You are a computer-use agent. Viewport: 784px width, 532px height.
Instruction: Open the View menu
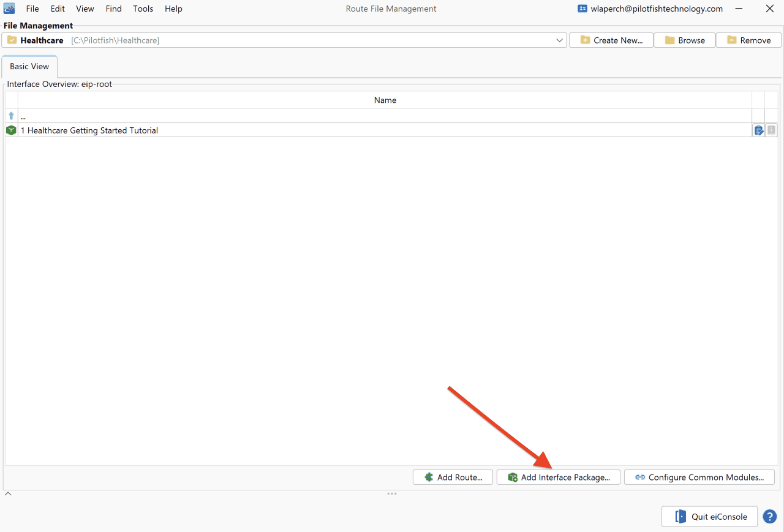(x=85, y=9)
